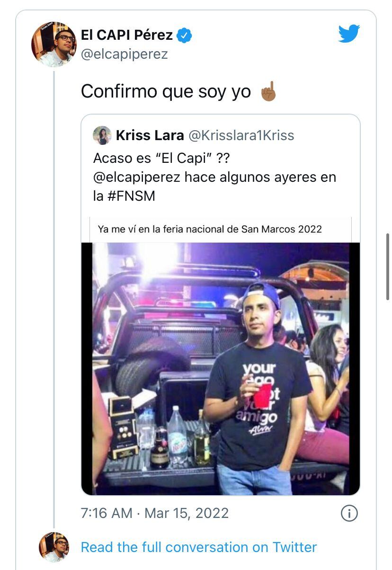The width and height of the screenshot is (392, 570).
Task: Open the quoted tweet photo
Action: pos(221,369)
